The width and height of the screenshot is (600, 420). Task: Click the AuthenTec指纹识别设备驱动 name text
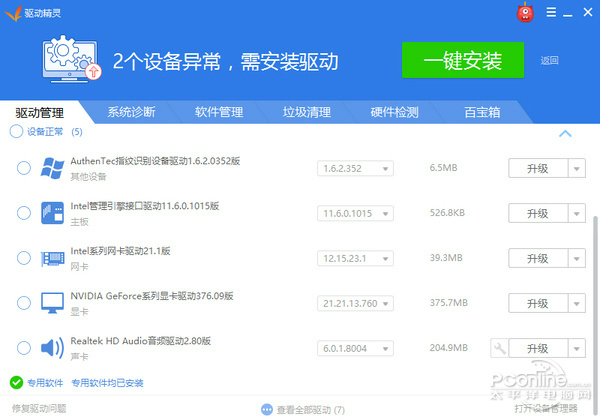pyautogui.click(x=155, y=161)
